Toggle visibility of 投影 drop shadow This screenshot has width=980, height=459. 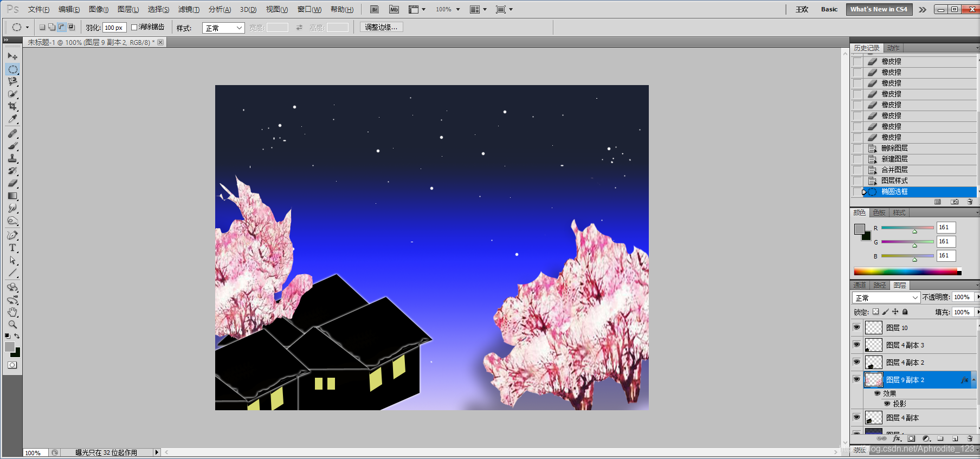[887, 404]
